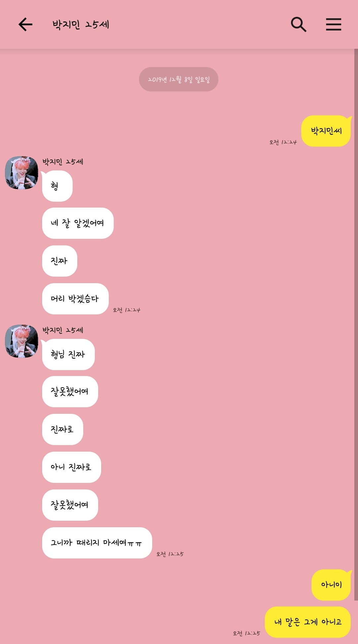Open second 박지민 profile picture
This screenshot has width=358, height=644.
[22, 341]
